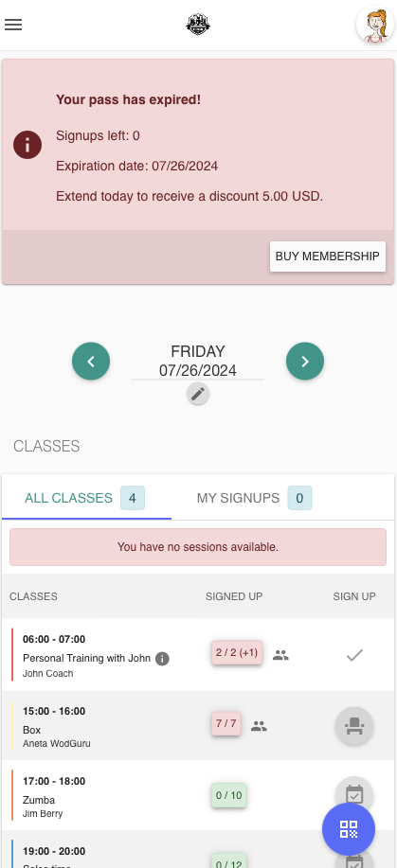Switch to the MY SIGNUPS tab
The height and width of the screenshot is (868, 397).
point(254,498)
